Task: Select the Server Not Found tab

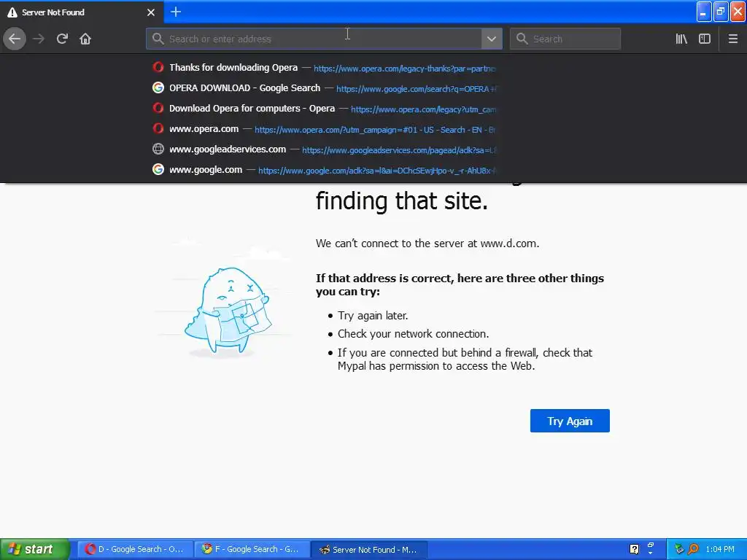Action: tap(82, 12)
